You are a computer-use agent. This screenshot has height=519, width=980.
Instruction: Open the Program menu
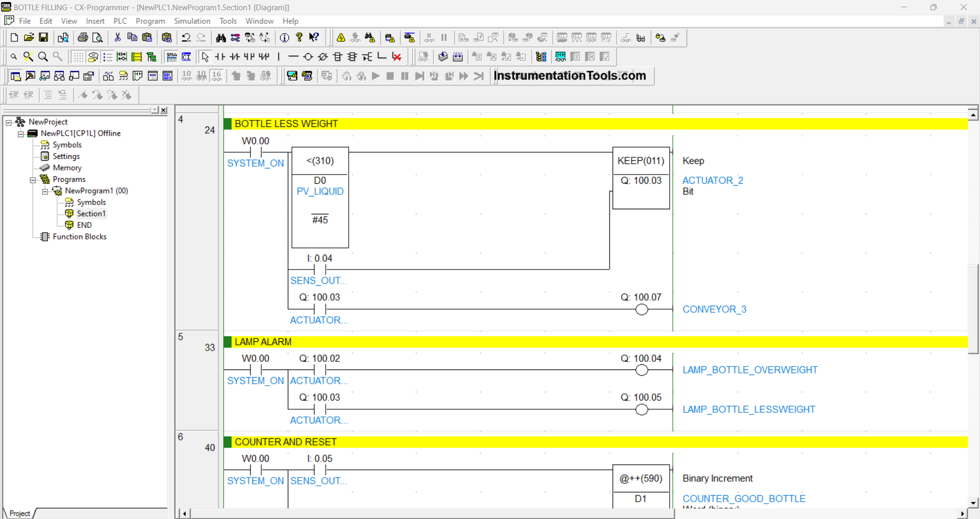(150, 21)
